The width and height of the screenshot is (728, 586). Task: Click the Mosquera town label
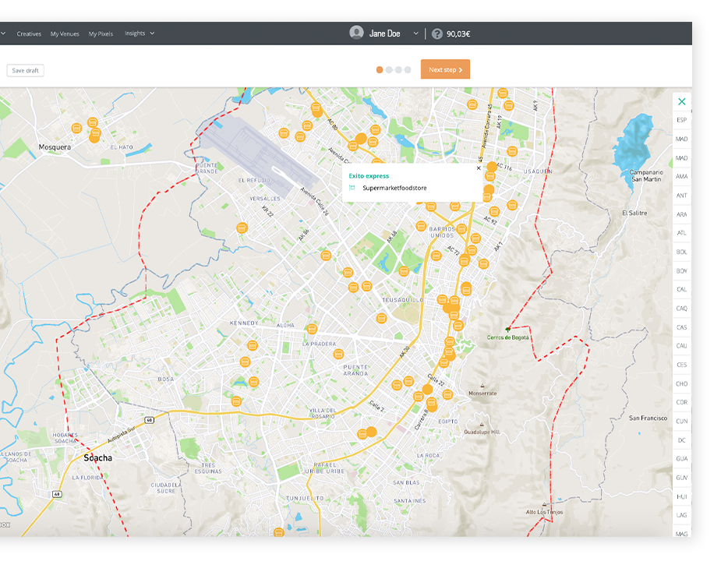tap(55, 147)
